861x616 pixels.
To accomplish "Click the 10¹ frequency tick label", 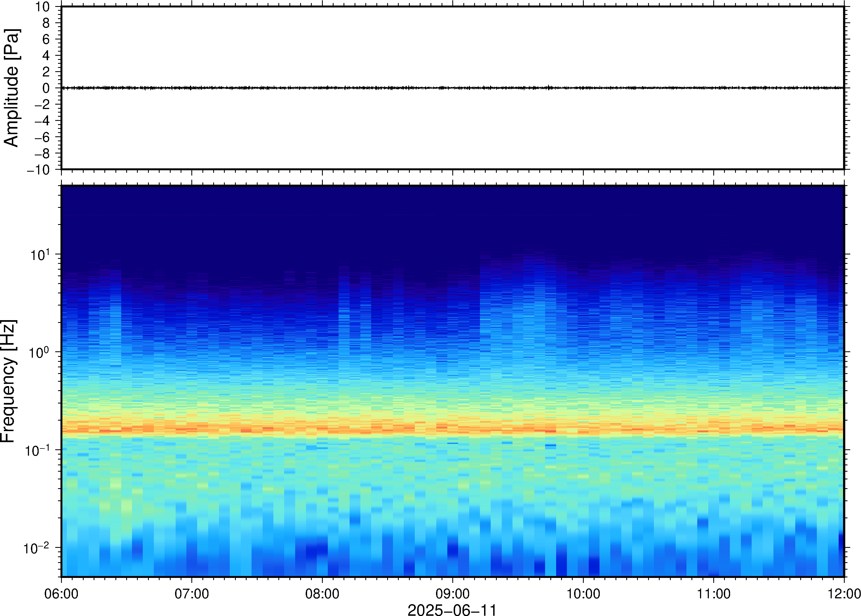I will (x=40, y=254).
